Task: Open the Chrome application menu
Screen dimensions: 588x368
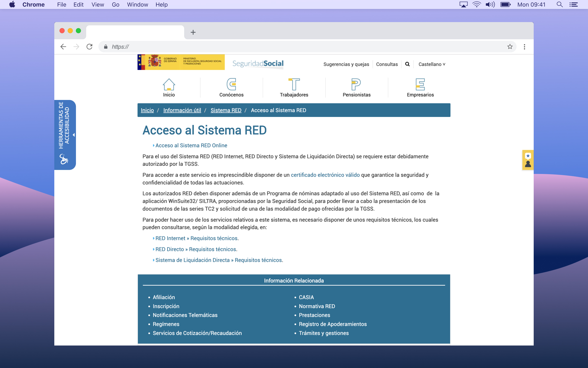Action: pyautogui.click(x=33, y=5)
